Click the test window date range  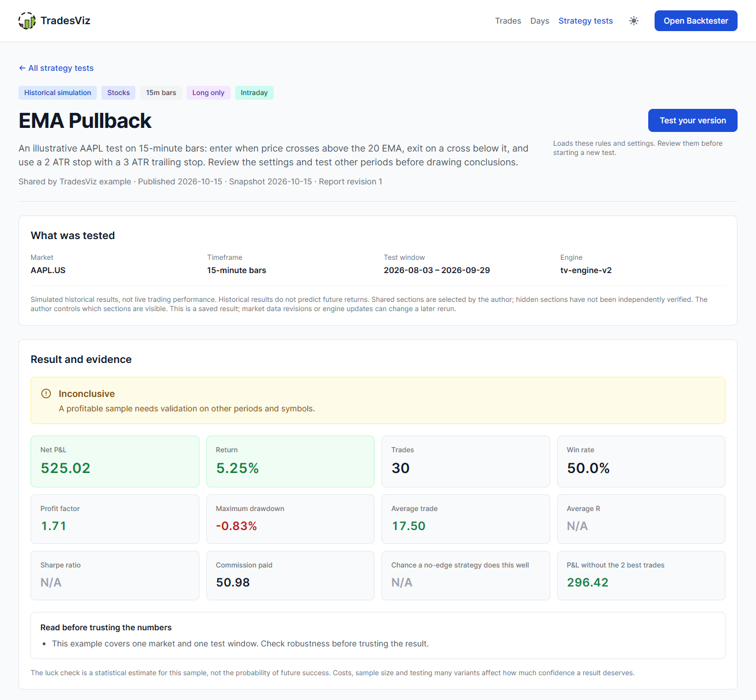point(437,270)
